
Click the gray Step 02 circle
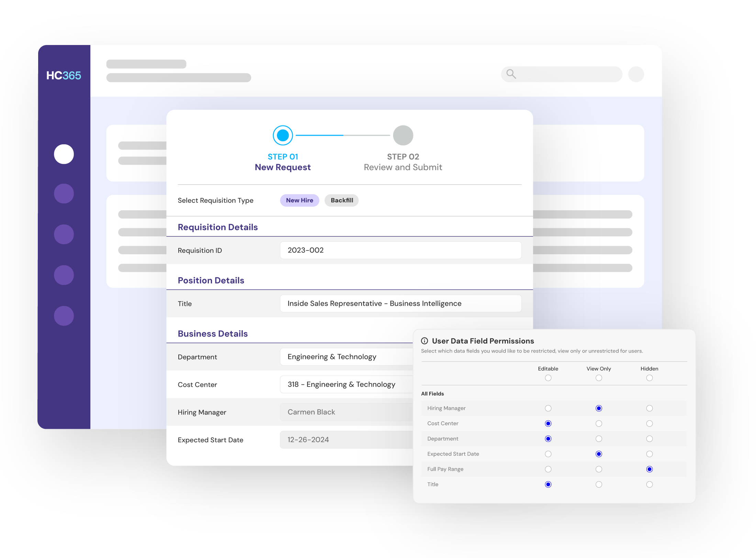pos(403,135)
